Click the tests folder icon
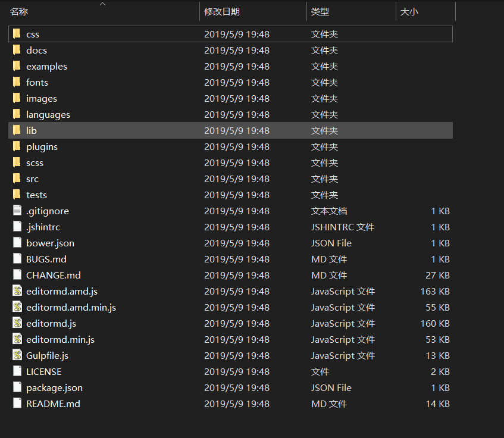 (x=15, y=195)
